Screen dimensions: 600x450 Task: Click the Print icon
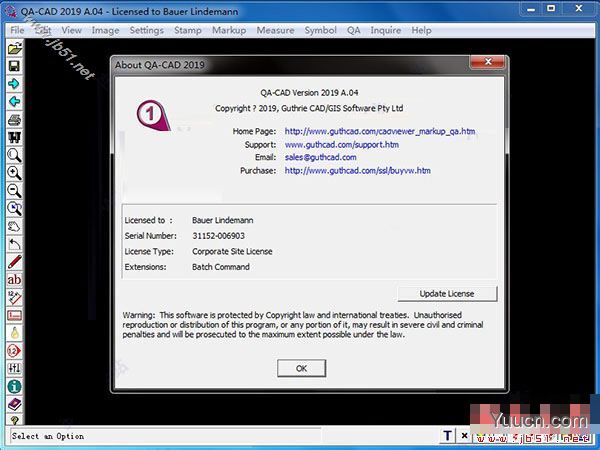pos(15,120)
